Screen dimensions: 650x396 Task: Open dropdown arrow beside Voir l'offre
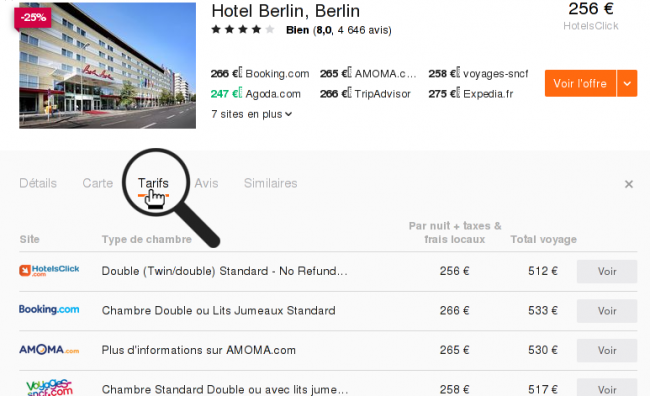pyautogui.click(x=627, y=83)
